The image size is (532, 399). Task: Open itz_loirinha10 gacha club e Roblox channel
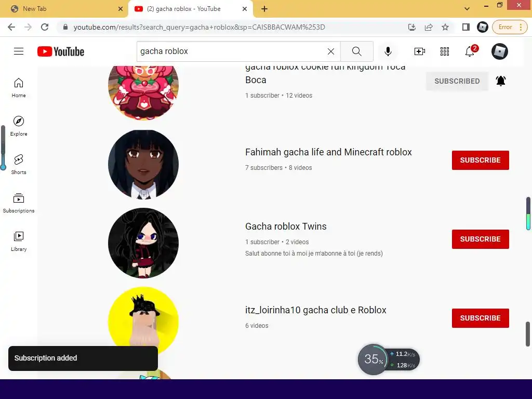(316, 310)
